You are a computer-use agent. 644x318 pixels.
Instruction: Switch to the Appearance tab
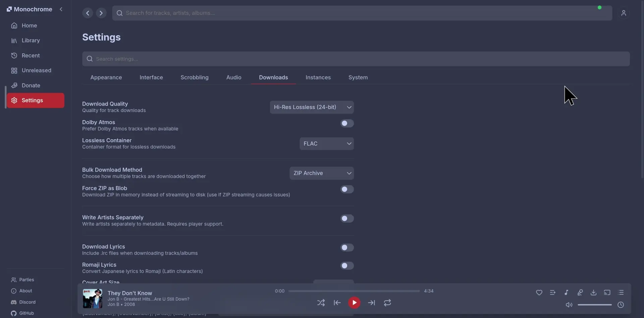[106, 77]
